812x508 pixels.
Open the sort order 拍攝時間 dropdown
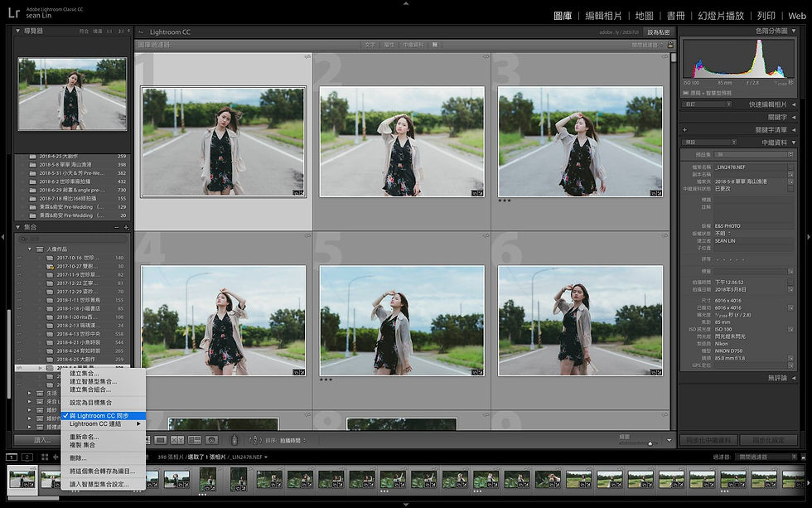[x=292, y=441]
